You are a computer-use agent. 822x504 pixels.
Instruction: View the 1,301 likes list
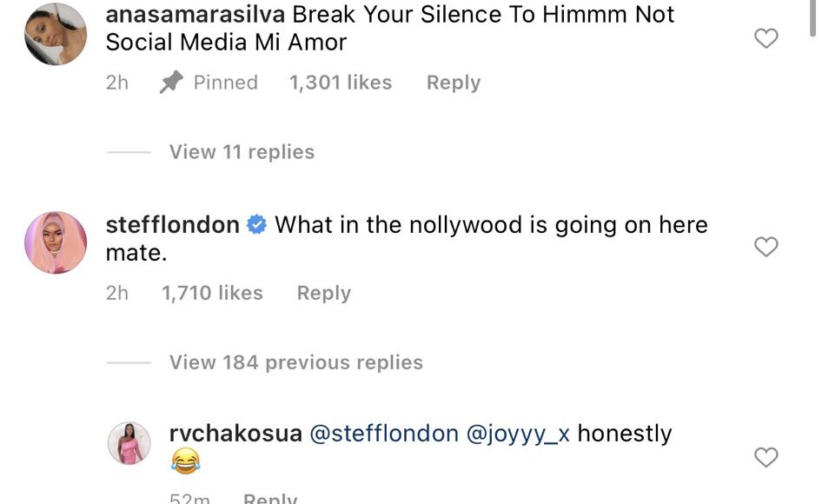tap(340, 83)
